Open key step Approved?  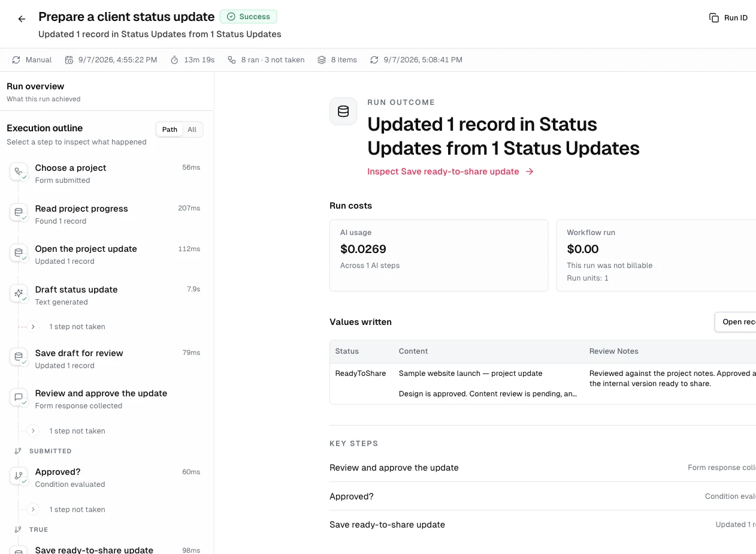[543, 496]
